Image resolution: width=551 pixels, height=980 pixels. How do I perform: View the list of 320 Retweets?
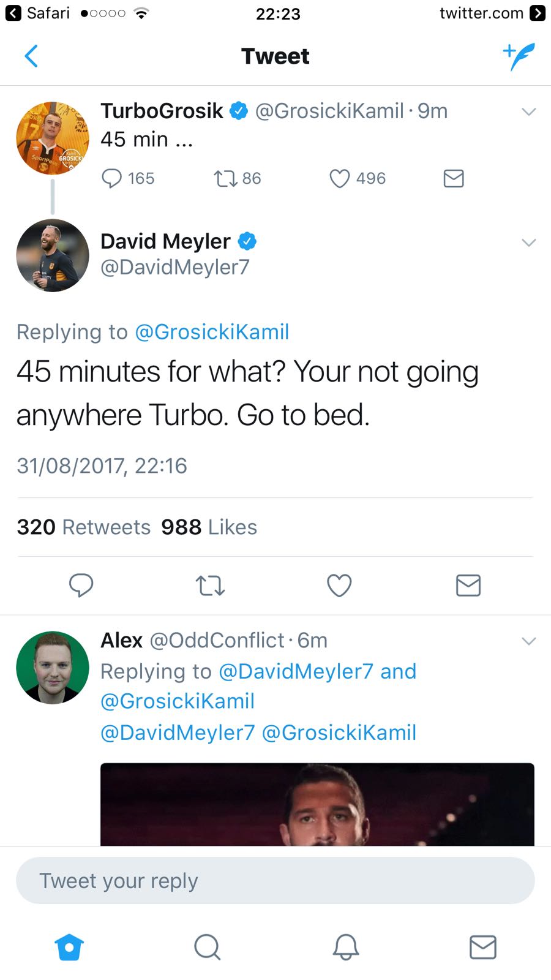point(83,527)
